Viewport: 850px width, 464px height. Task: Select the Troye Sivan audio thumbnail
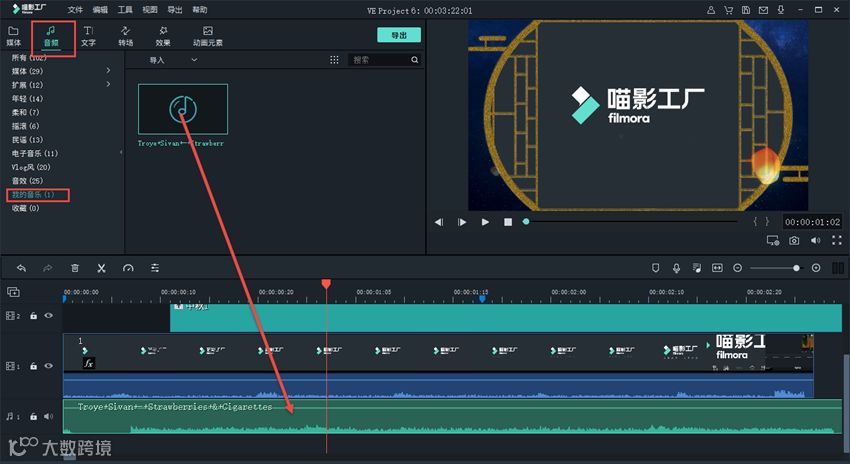(183, 109)
